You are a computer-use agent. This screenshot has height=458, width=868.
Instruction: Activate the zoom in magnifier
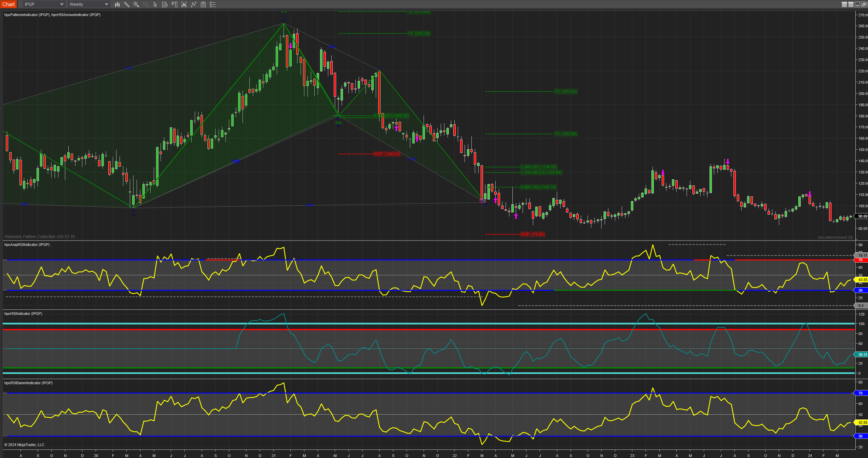(136, 4)
